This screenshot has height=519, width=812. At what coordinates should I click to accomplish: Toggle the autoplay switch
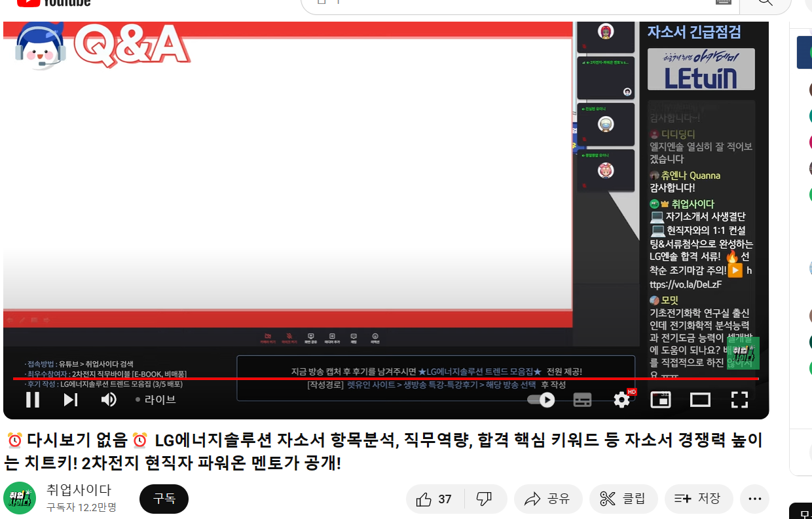[x=541, y=400]
